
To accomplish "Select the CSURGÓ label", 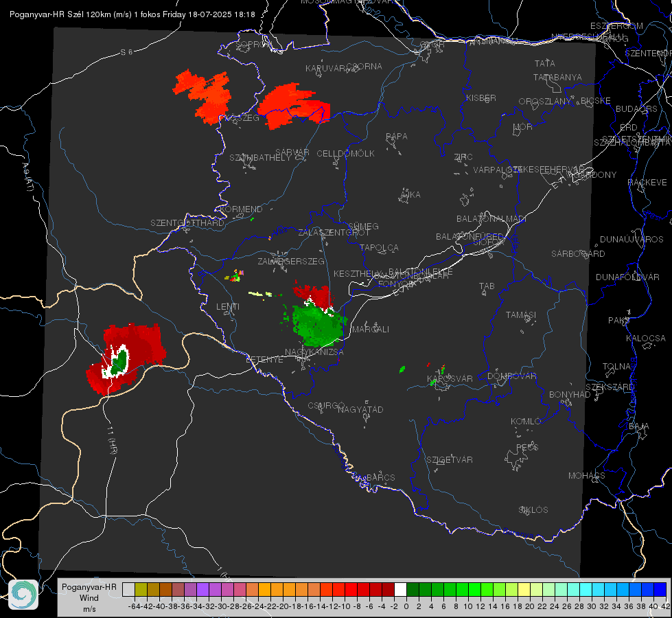I will (327, 405).
